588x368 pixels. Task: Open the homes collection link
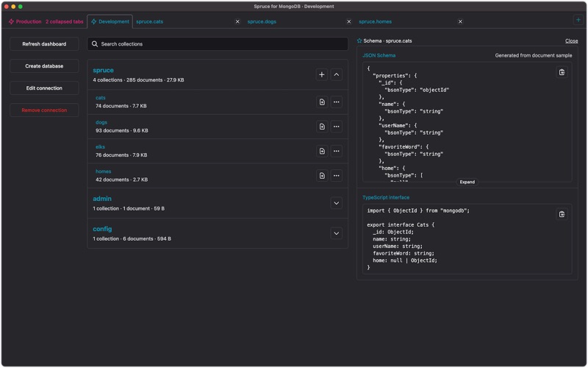103,171
